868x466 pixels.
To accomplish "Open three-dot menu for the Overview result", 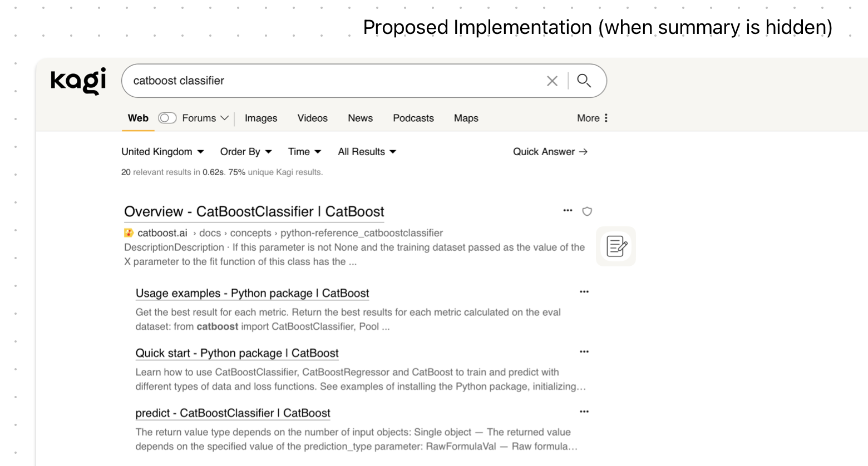I will 568,211.
